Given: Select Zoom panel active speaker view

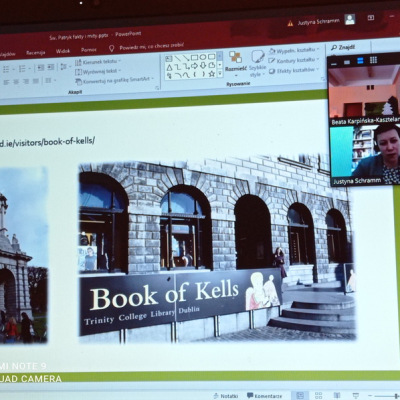Looking at the screenshot, I should 360,61.
